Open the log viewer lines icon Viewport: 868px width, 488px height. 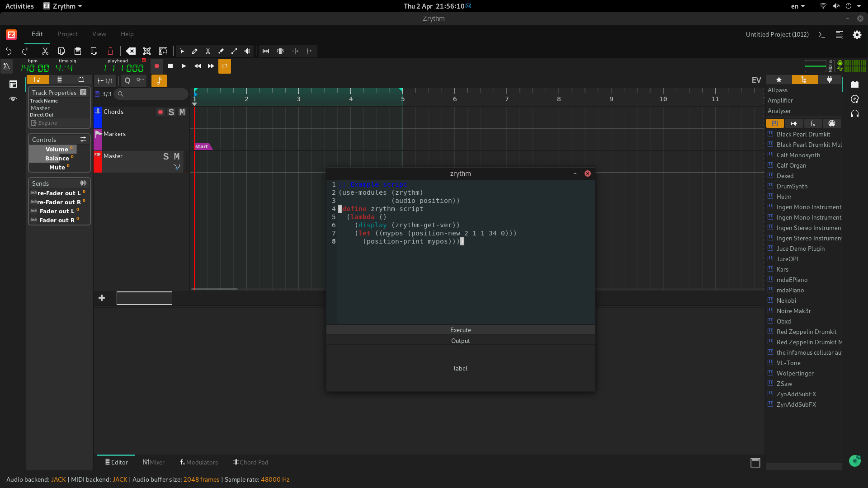pos(840,35)
